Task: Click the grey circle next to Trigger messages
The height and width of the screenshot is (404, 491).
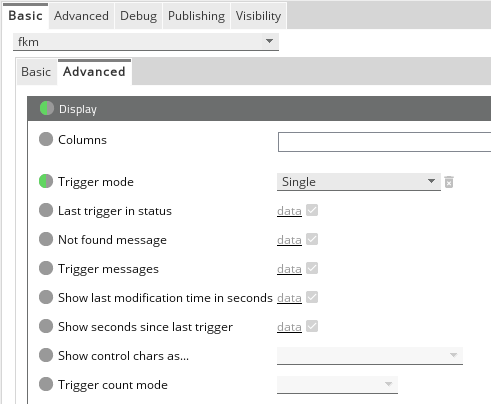Action: [x=46, y=268]
